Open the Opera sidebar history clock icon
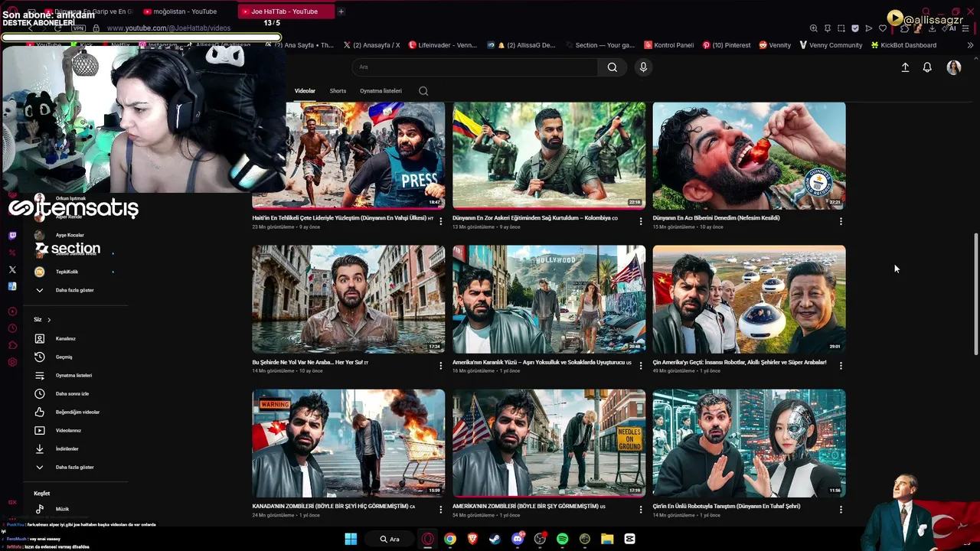The height and width of the screenshot is (551, 980). pos(12,328)
